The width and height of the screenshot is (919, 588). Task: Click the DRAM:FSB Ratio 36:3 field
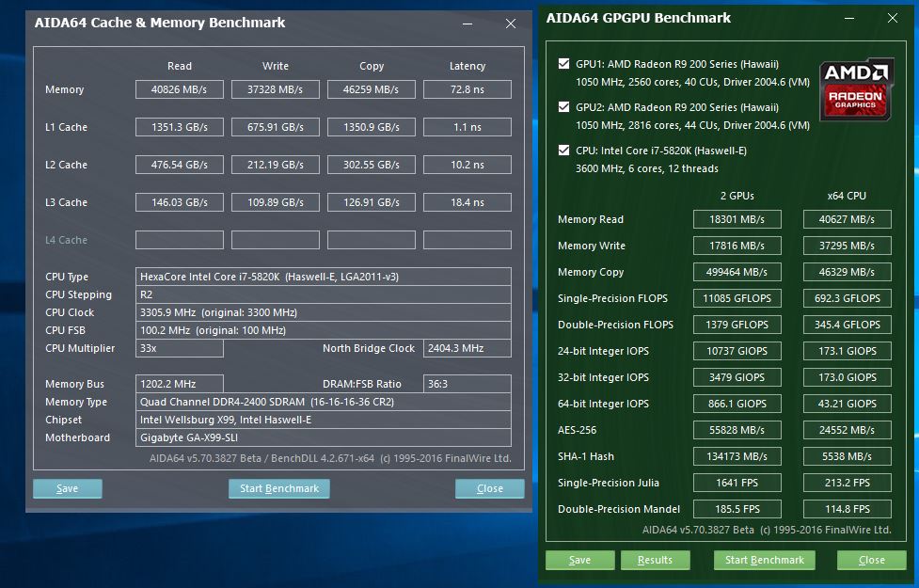point(467,384)
